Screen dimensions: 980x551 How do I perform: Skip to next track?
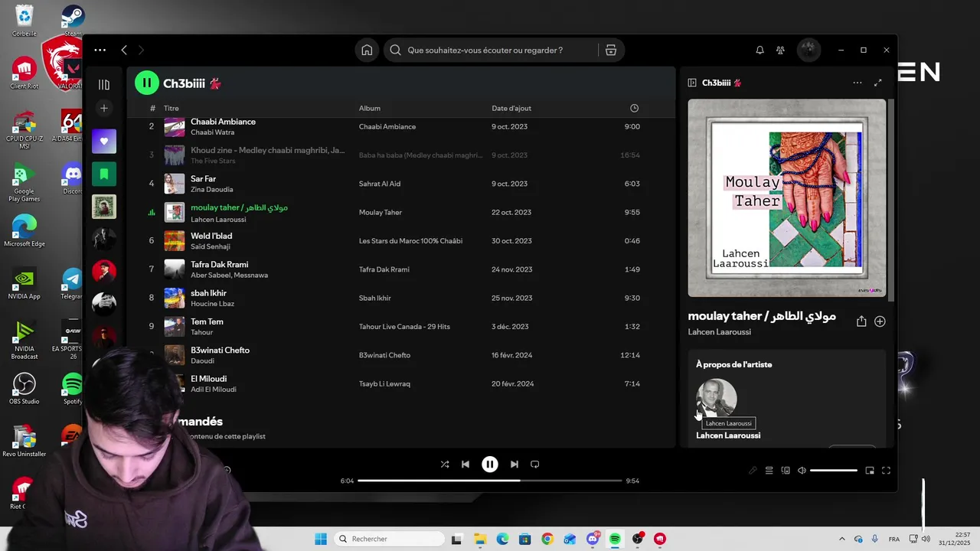tap(514, 465)
